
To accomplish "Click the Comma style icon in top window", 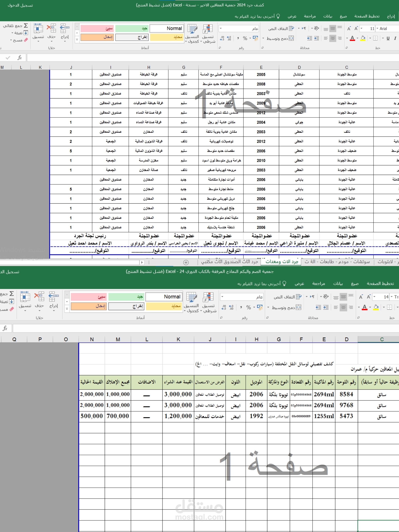I will click(238, 38).
